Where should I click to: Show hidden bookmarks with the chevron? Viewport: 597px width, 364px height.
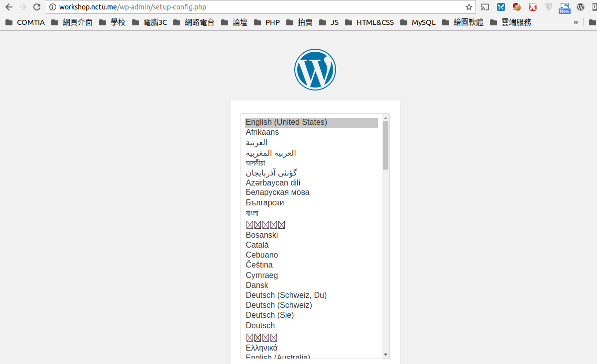[576, 22]
